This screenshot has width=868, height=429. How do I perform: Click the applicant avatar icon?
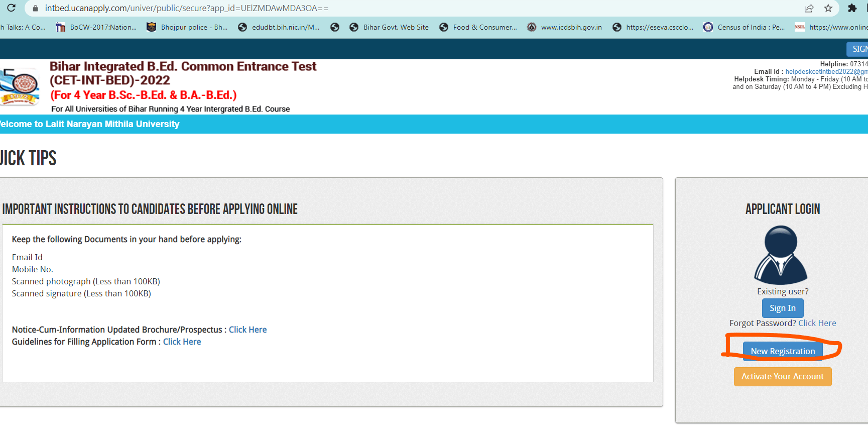point(781,255)
